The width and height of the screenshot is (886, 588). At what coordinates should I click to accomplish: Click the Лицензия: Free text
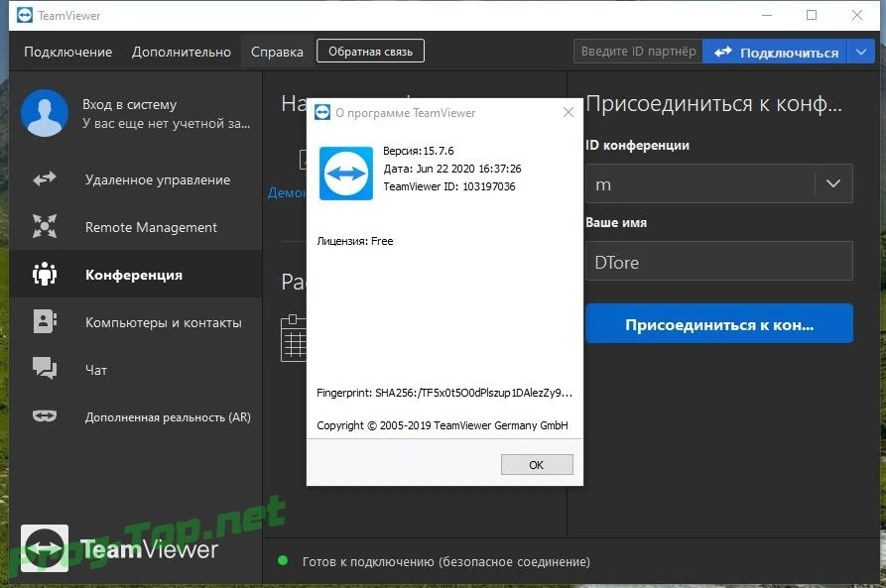pos(355,241)
